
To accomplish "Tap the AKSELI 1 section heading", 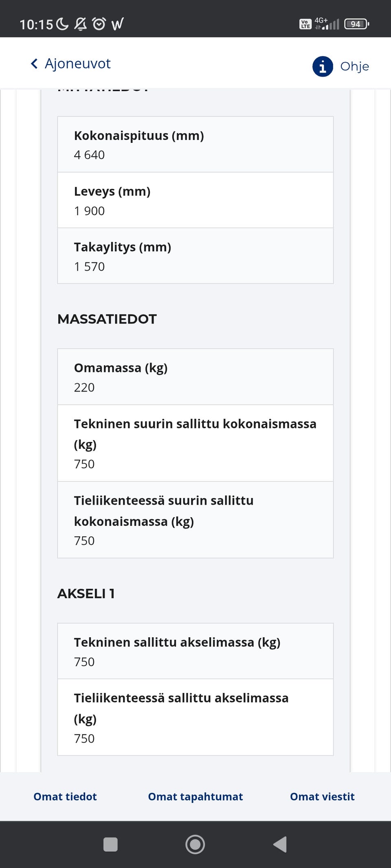I will point(86,594).
